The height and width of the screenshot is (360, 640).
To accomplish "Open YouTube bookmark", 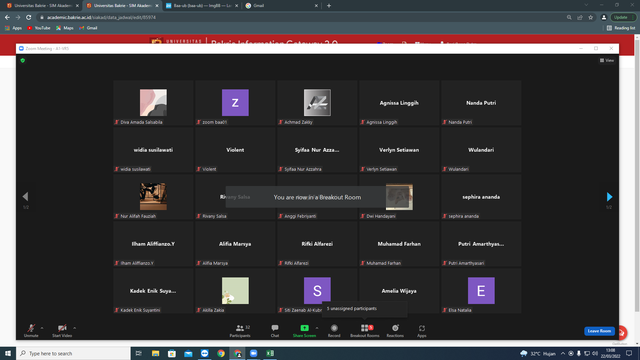I will [x=39, y=28].
